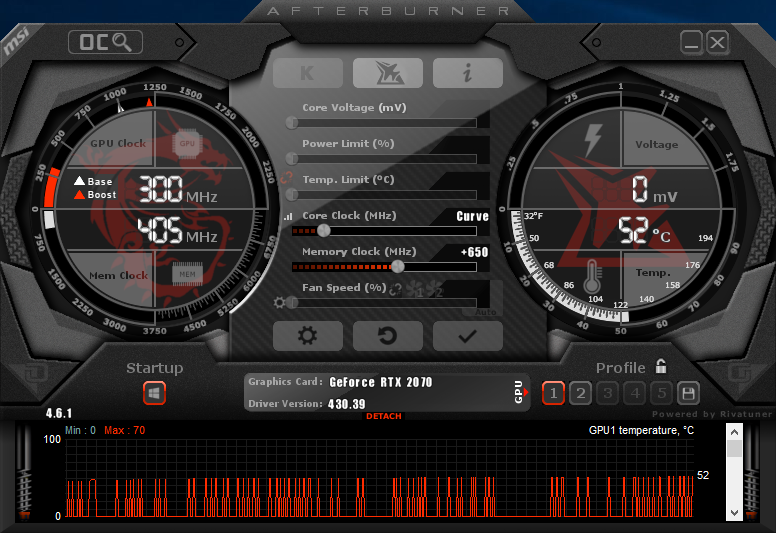This screenshot has height=533, width=776.
Task: Click the Max : 70 graph label
Action: (125, 430)
